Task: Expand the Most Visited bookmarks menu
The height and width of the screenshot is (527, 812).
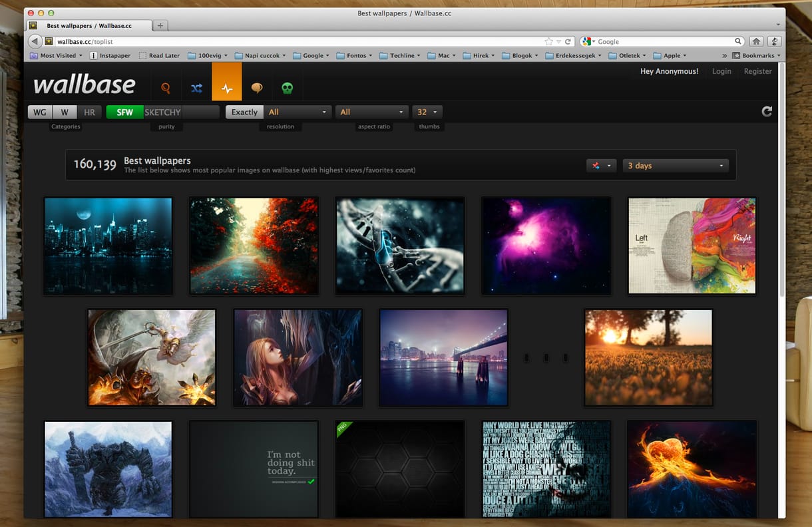Action: pos(57,56)
